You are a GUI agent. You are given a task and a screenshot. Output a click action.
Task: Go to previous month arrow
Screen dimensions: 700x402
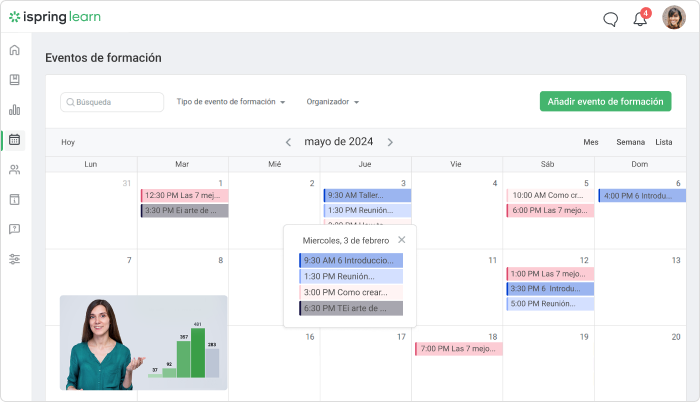click(288, 142)
